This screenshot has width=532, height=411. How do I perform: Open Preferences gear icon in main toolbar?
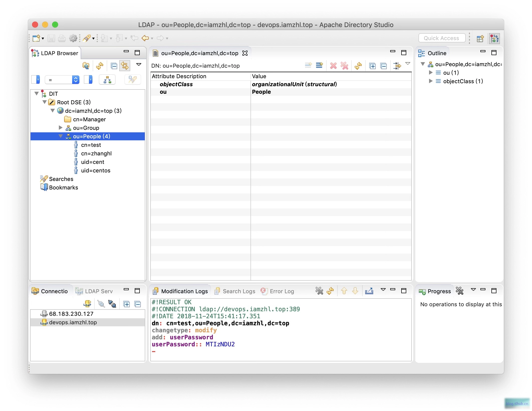coord(73,38)
